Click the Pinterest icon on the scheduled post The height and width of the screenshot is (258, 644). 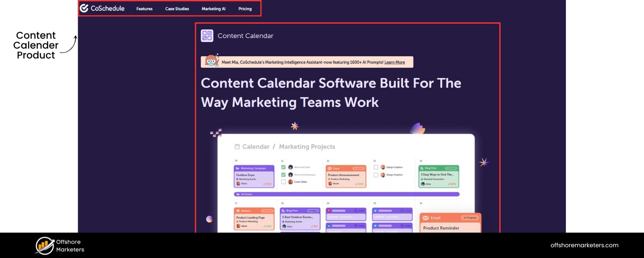pyautogui.click(x=328, y=211)
